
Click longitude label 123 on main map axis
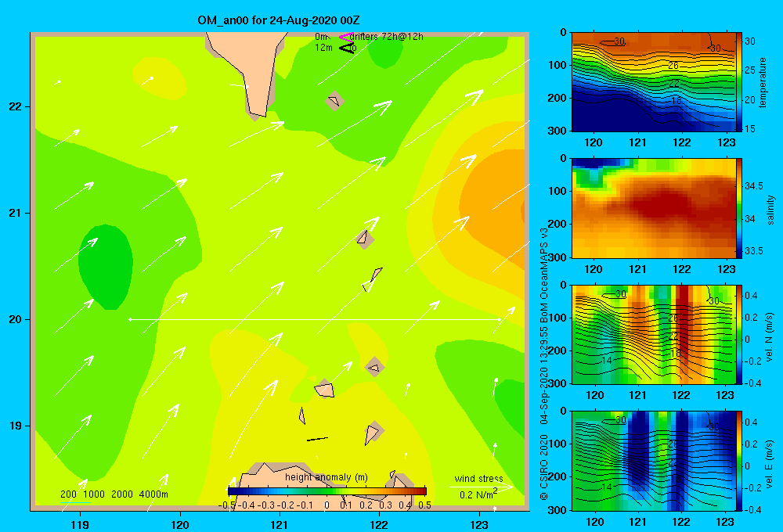(479, 524)
